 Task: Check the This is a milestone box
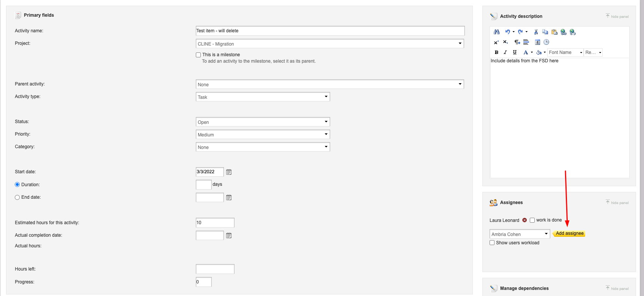[198, 55]
